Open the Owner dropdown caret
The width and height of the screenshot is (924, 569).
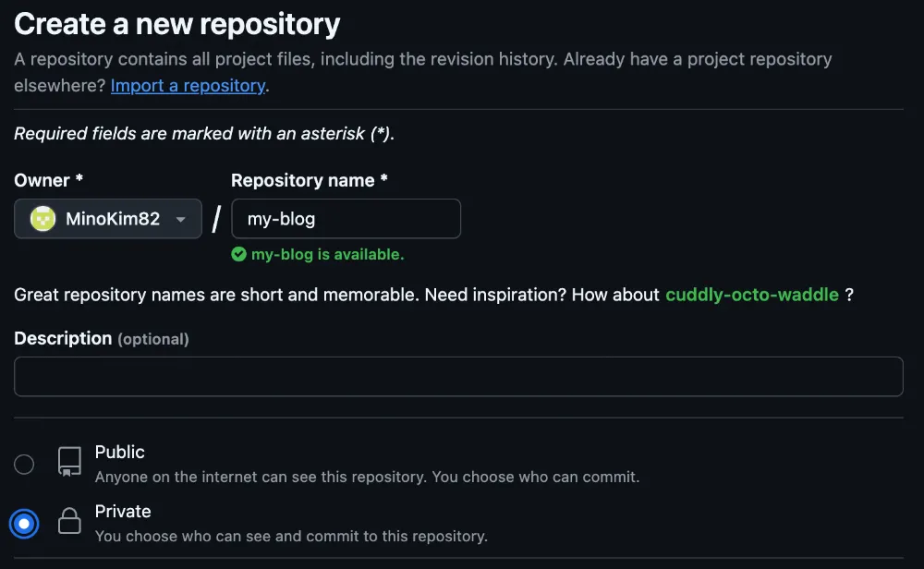pyautogui.click(x=181, y=220)
